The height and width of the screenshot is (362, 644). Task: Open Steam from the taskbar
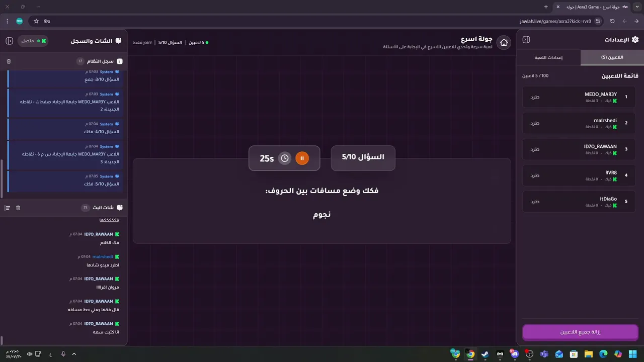[485, 354]
